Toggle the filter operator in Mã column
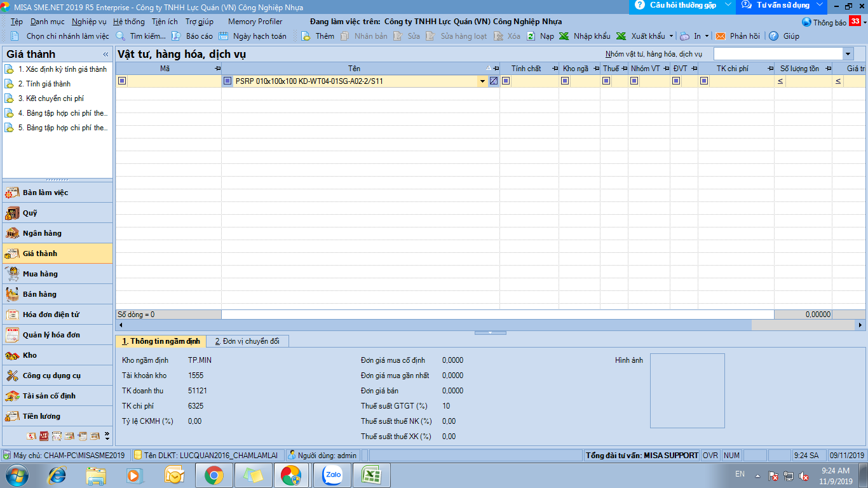 point(122,81)
